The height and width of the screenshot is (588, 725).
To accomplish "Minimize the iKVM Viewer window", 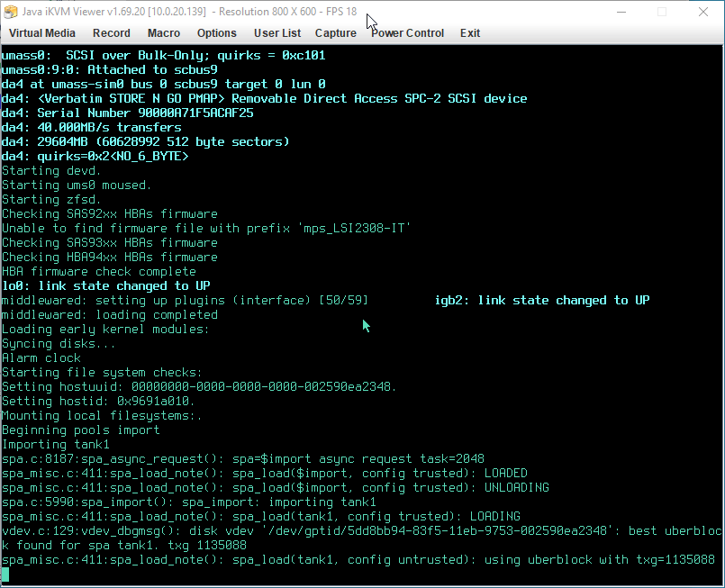I will 621,12.
